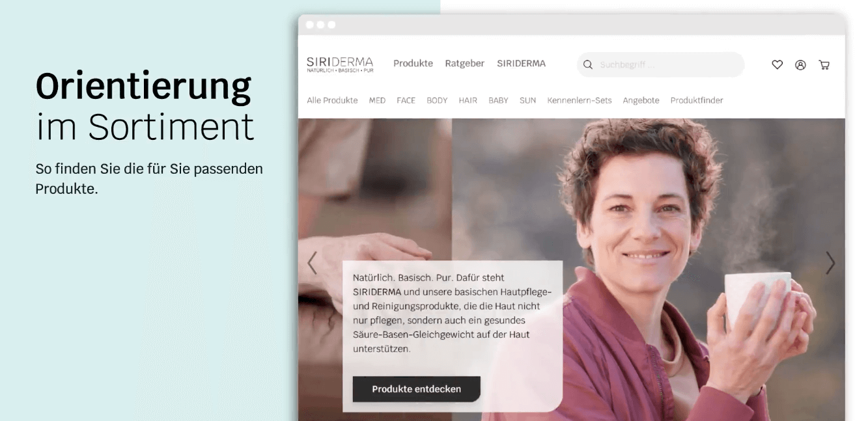Open the user account icon
This screenshot has height=421, width=868.
tap(800, 65)
